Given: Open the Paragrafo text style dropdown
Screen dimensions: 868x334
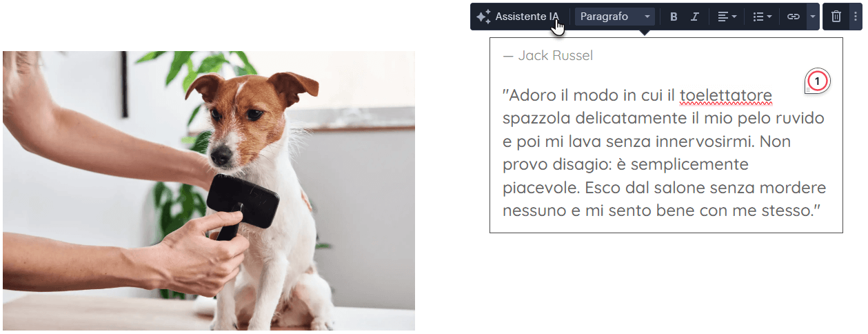Looking at the screenshot, I should (615, 17).
